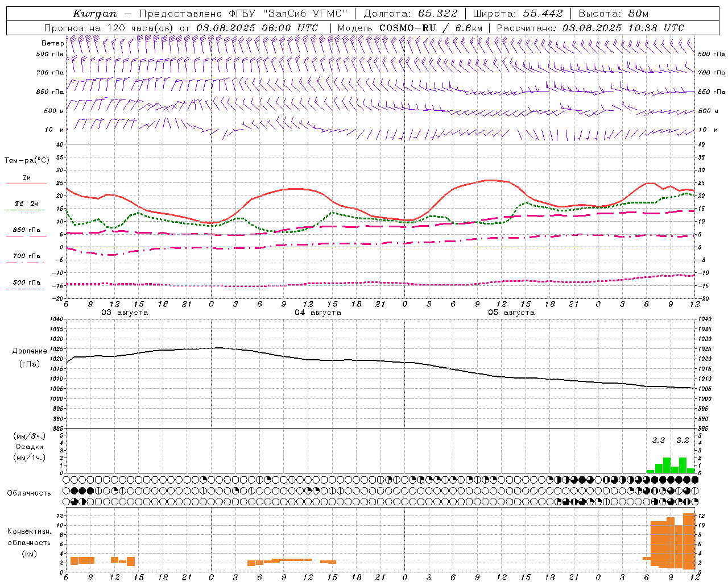Click the "Конвективн." convective cloud label
This screenshot has height=582, width=728.
(x=29, y=531)
